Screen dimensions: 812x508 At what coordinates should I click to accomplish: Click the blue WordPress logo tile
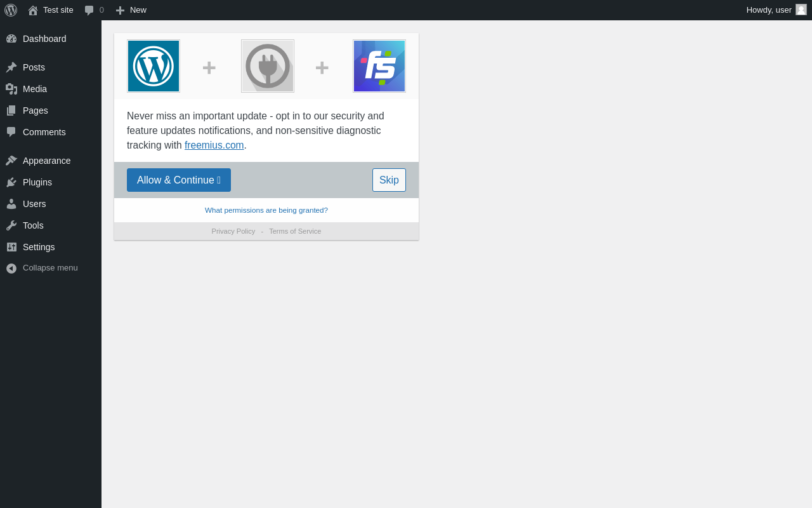[154, 66]
